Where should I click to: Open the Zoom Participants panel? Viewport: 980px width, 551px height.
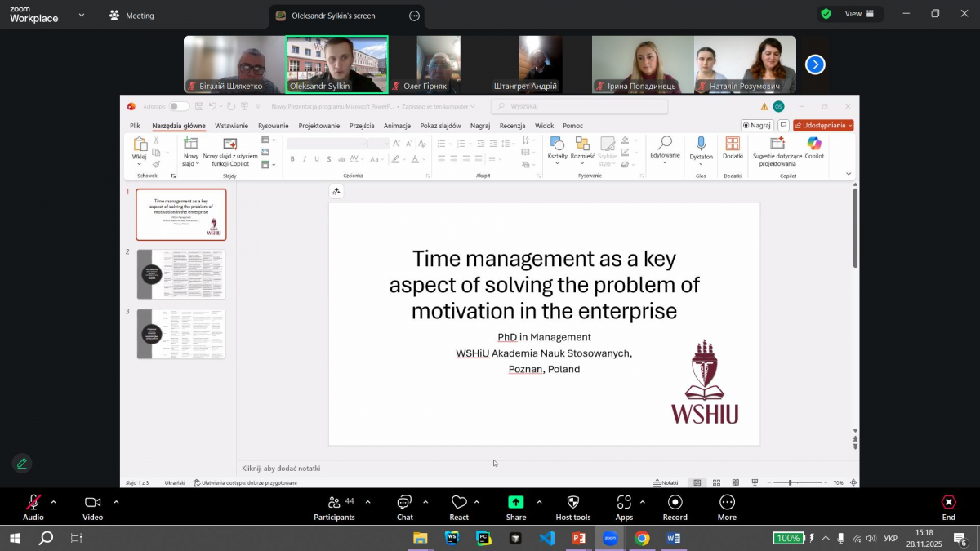334,502
